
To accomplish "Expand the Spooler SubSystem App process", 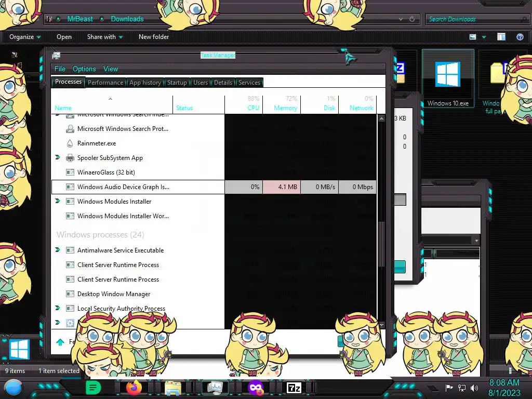I will [x=58, y=157].
